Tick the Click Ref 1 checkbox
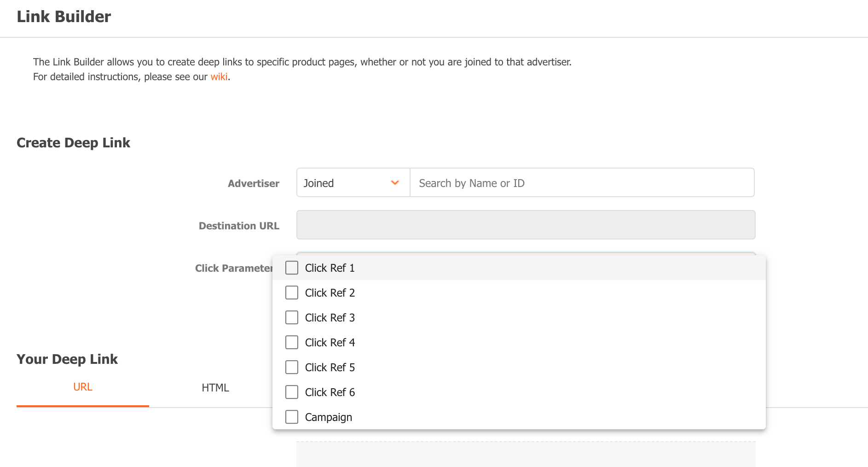The height and width of the screenshot is (467, 868). (x=292, y=268)
